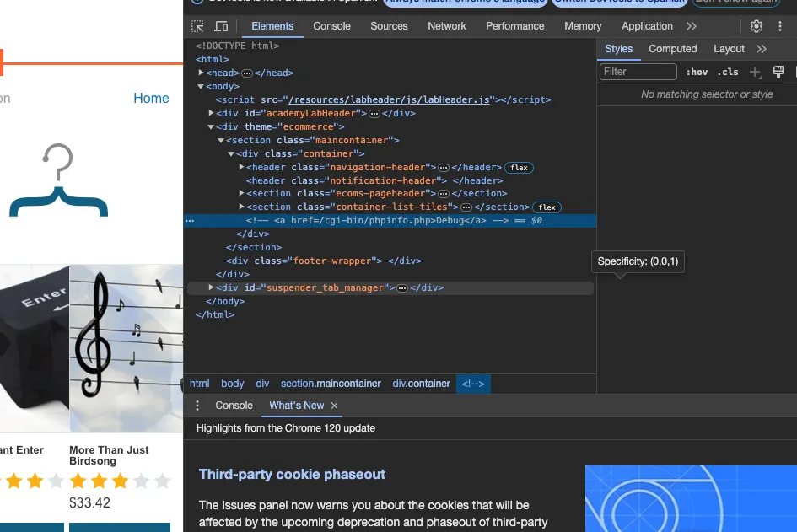Viewport: 797px width, 532px height.
Task: Switch to the Network tab
Action: 446,26
